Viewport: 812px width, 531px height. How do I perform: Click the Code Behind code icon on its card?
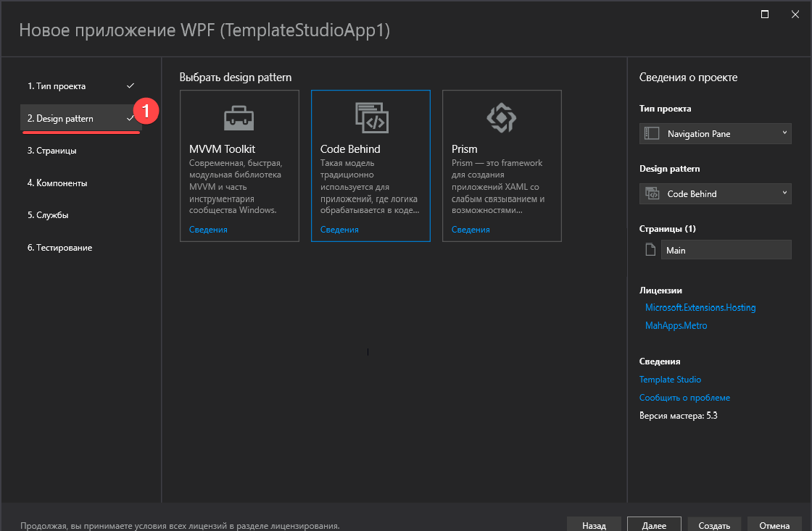pos(370,117)
